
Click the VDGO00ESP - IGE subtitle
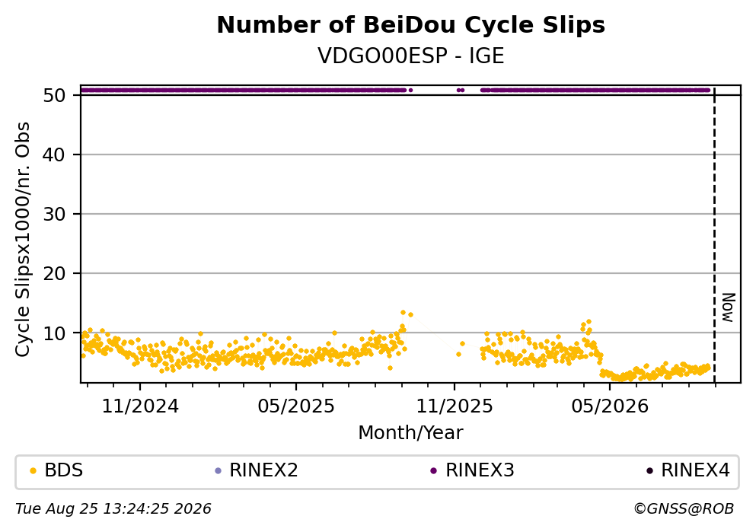point(411,56)
